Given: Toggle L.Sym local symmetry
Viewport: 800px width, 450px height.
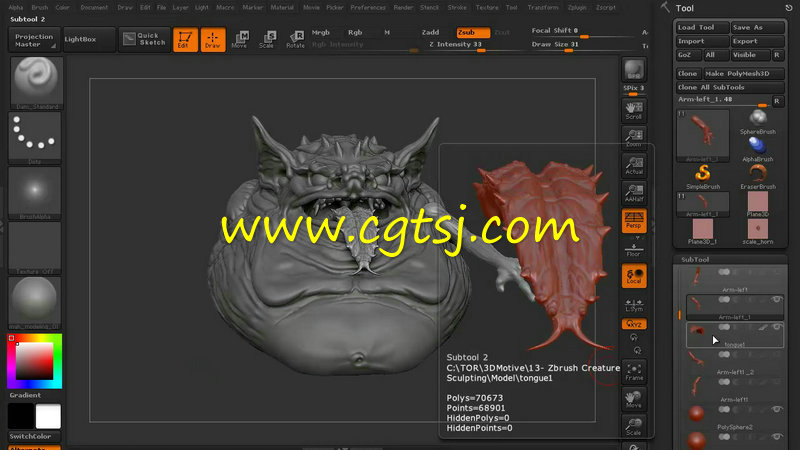Looking at the screenshot, I should (634, 305).
